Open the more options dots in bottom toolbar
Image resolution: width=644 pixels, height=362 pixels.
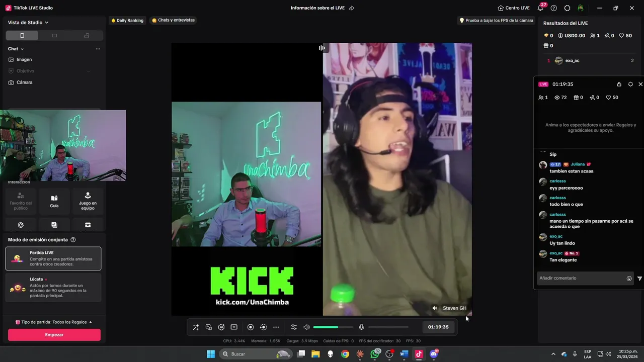tap(276, 327)
